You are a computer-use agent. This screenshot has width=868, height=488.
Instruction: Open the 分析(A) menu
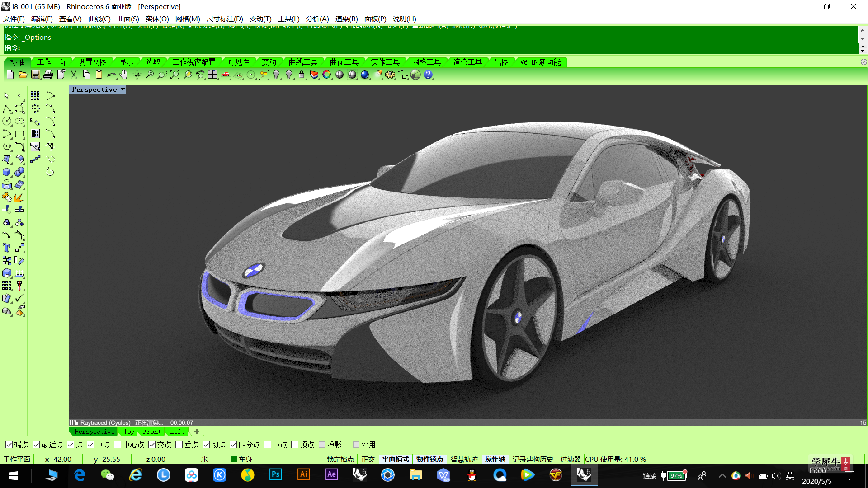[317, 19]
